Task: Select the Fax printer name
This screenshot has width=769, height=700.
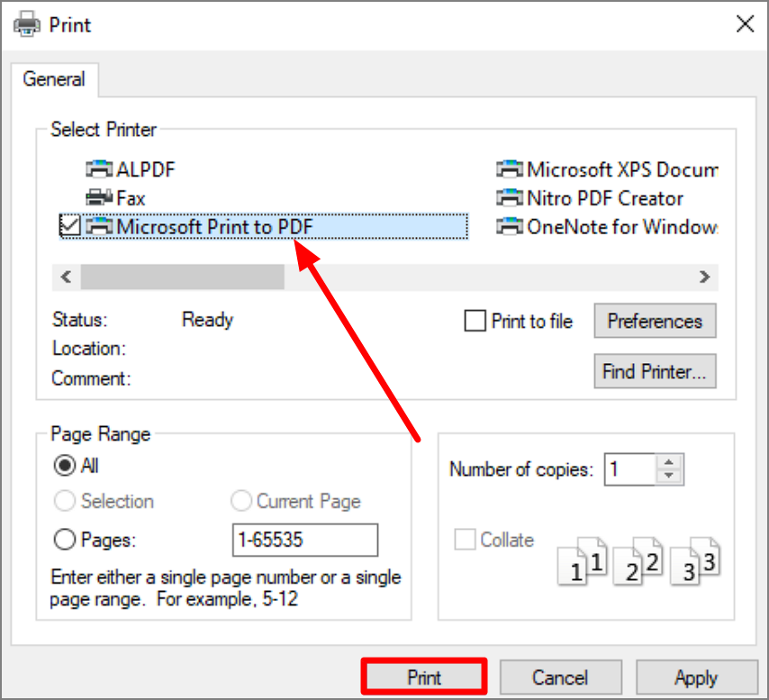Action: point(131,198)
